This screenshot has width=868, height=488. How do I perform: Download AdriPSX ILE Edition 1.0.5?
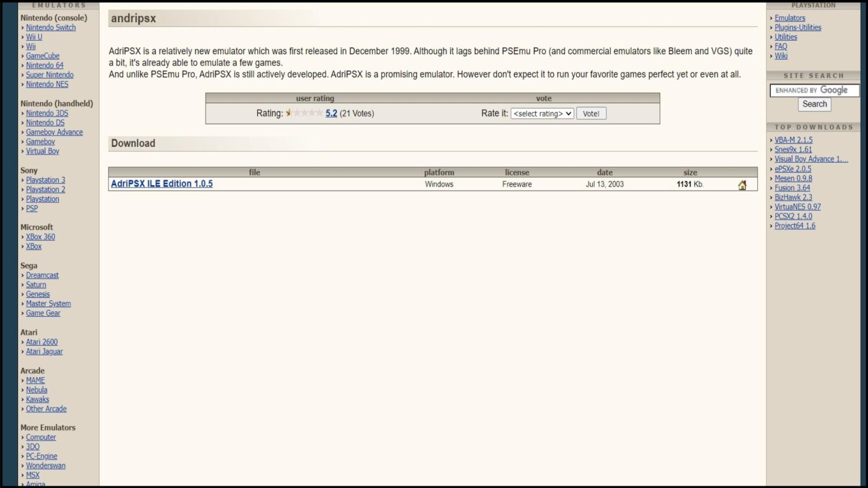point(162,184)
